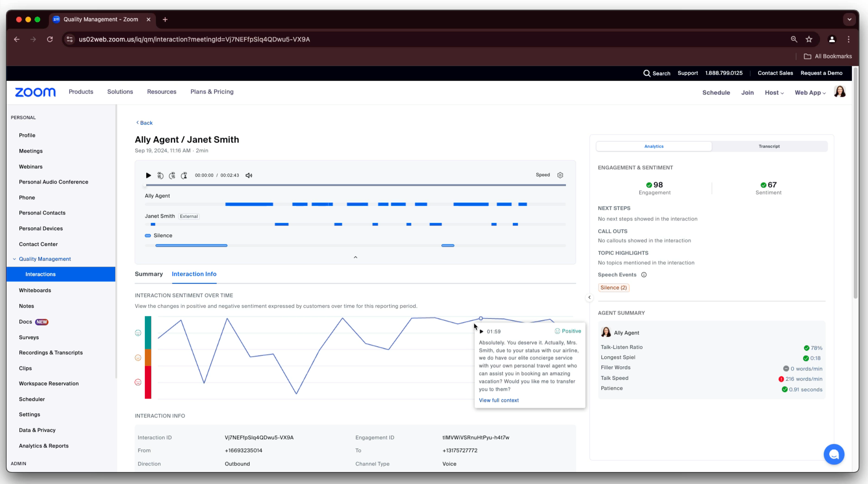This screenshot has height=484, width=868.
Task: Open All Bookmarks folder
Action: coord(828,56)
